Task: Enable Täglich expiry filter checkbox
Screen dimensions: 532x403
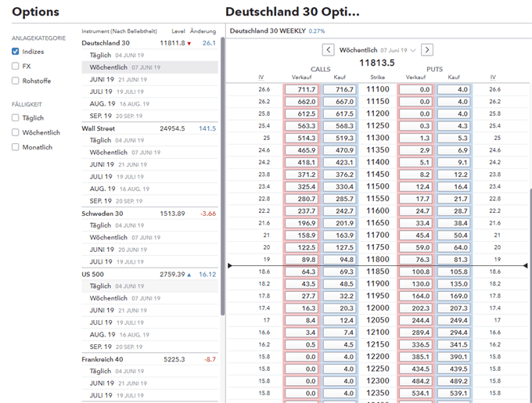Action: 16,117
